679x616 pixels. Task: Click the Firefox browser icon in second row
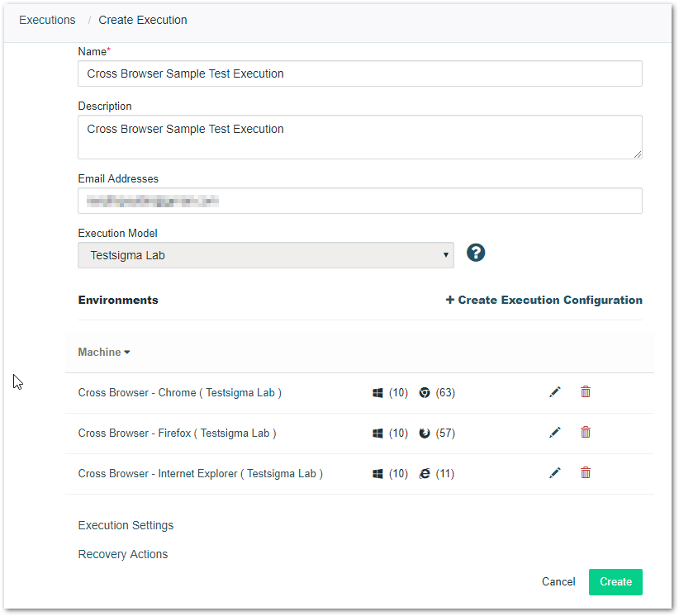[x=425, y=434]
